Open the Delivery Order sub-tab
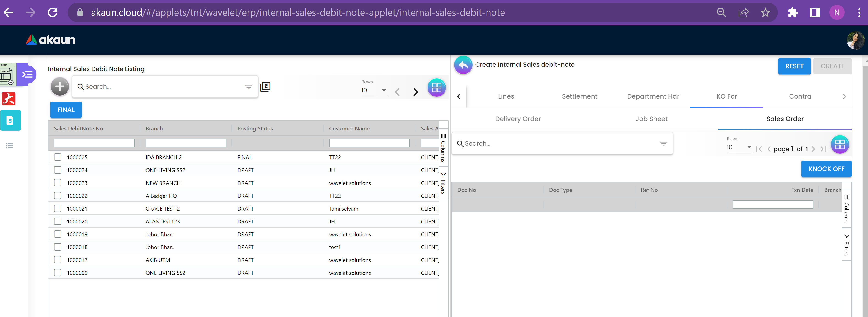Image resolution: width=868 pixels, height=317 pixels. coord(517,119)
